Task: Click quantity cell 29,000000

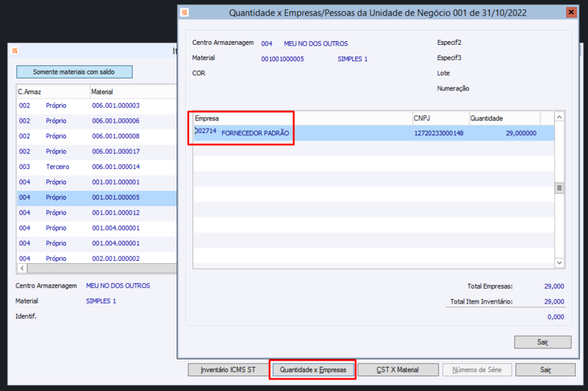Action: (521, 134)
